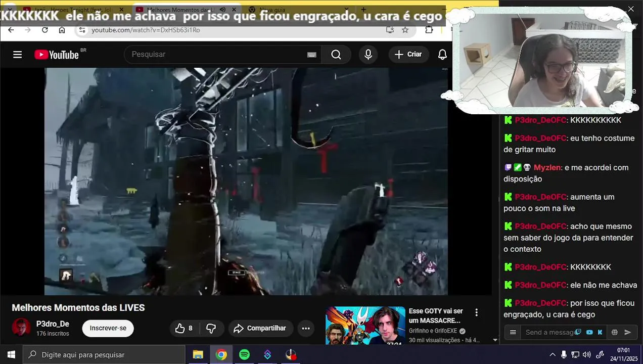Toggle YouTube platform in chat box
643x364 pixels.
pyautogui.click(x=589, y=332)
